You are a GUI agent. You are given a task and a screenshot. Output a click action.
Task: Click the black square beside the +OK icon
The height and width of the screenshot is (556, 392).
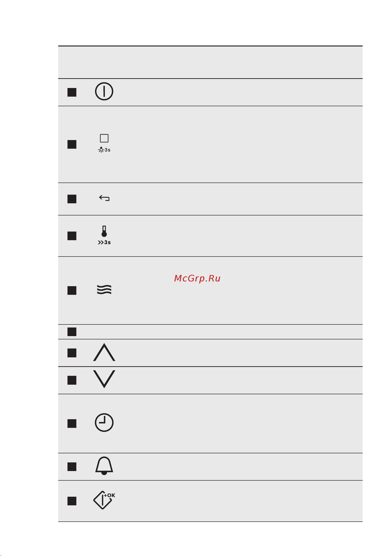click(72, 501)
